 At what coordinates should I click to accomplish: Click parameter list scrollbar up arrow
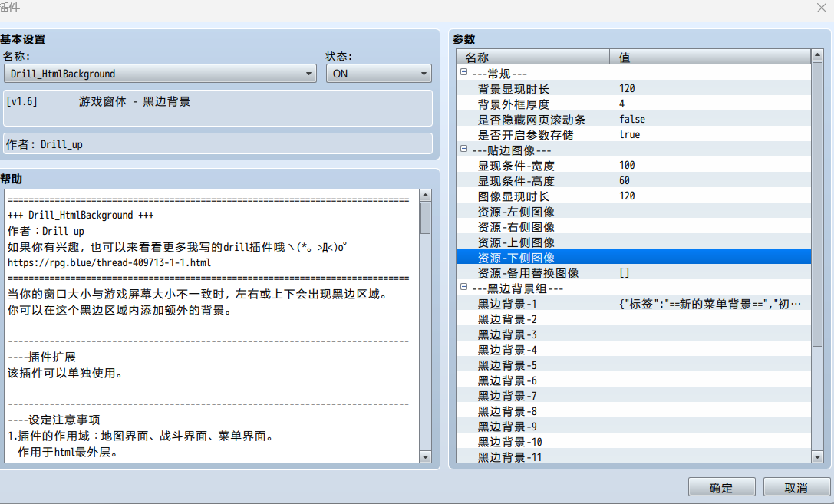point(818,54)
